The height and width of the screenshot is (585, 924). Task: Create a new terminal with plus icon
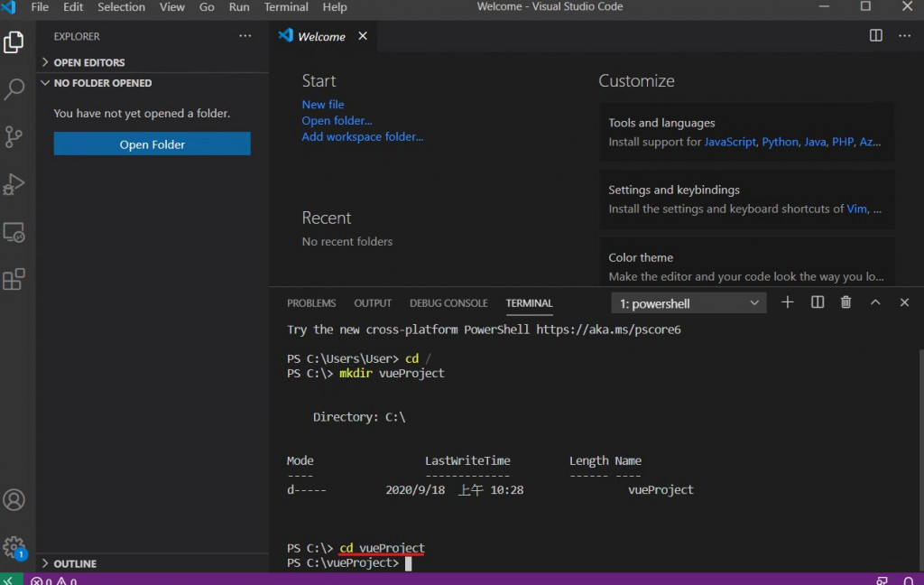(x=787, y=302)
